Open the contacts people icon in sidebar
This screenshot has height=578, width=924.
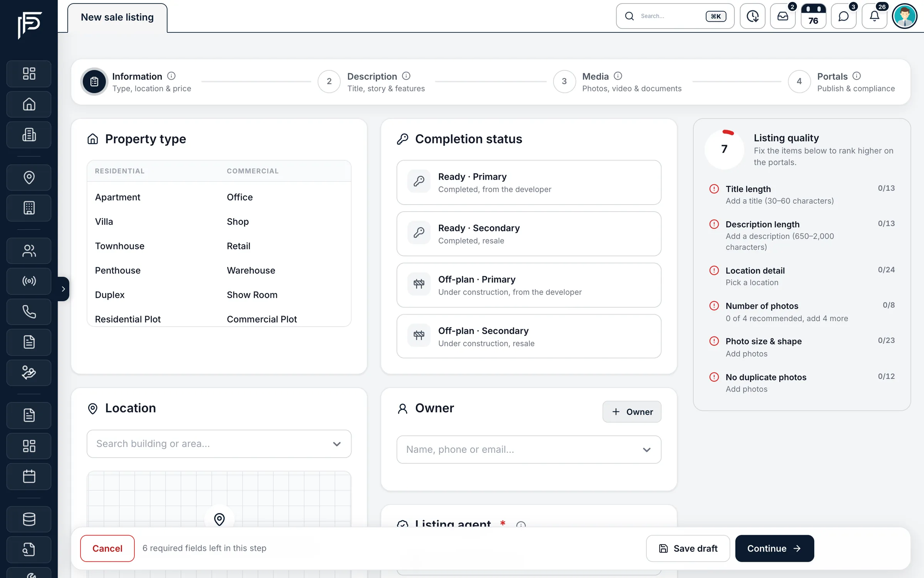(x=29, y=251)
